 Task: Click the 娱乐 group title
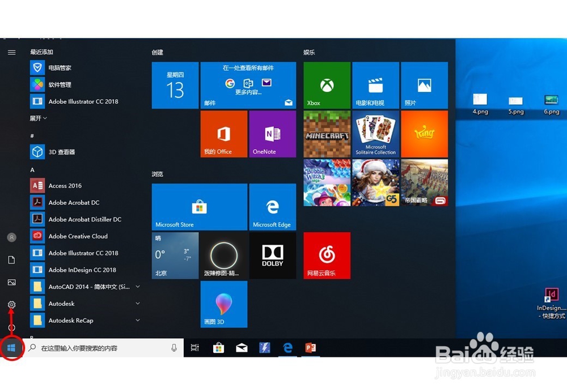click(x=309, y=52)
